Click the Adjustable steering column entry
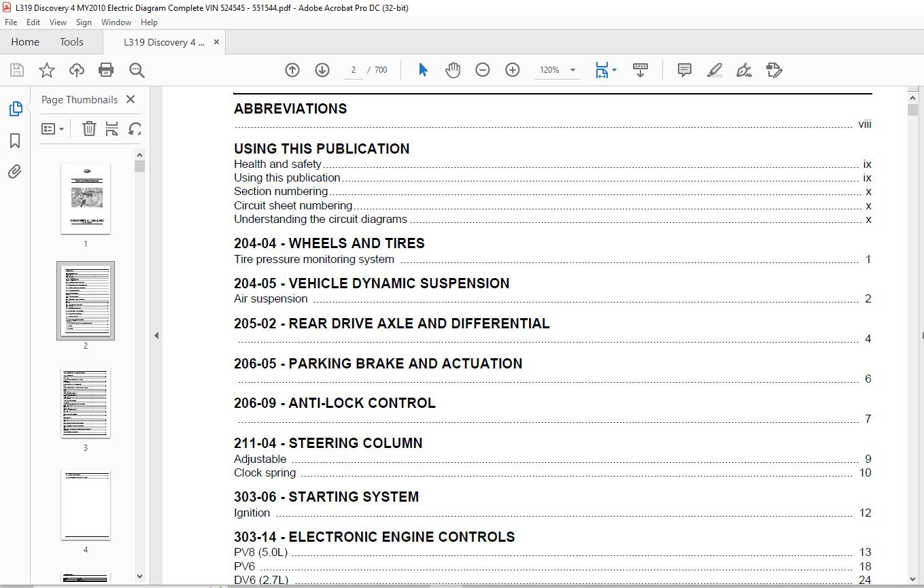 click(553, 459)
